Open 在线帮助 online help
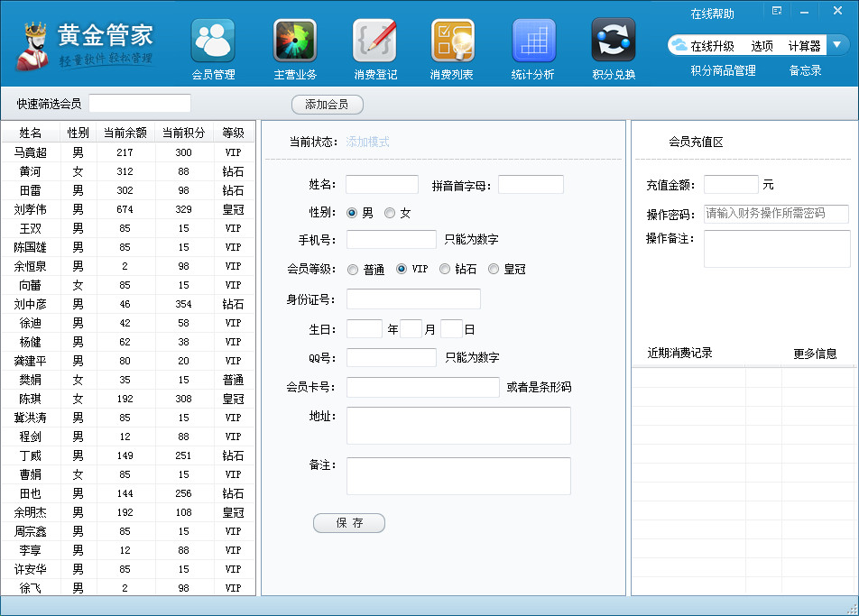Viewport: 859px width, 616px height. (712, 14)
